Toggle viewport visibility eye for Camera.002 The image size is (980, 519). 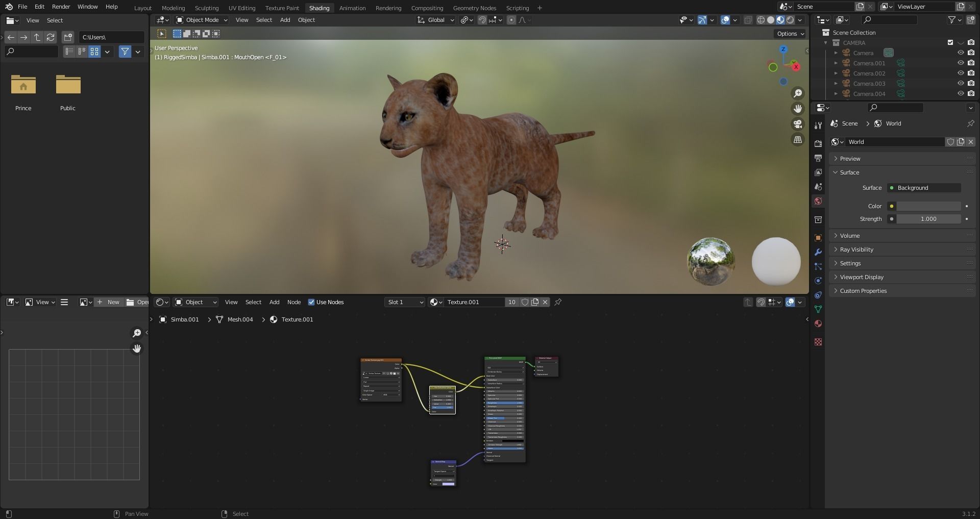960,73
